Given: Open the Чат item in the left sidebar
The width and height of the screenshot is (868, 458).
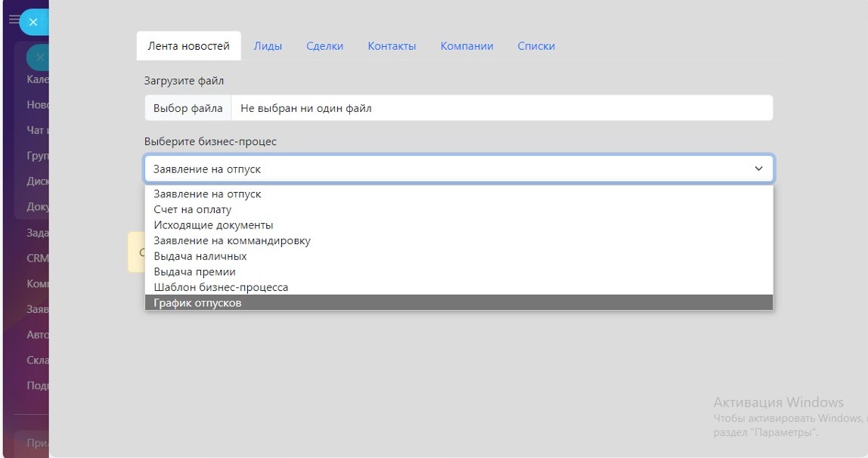Looking at the screenshot, I should pos(36,130).
